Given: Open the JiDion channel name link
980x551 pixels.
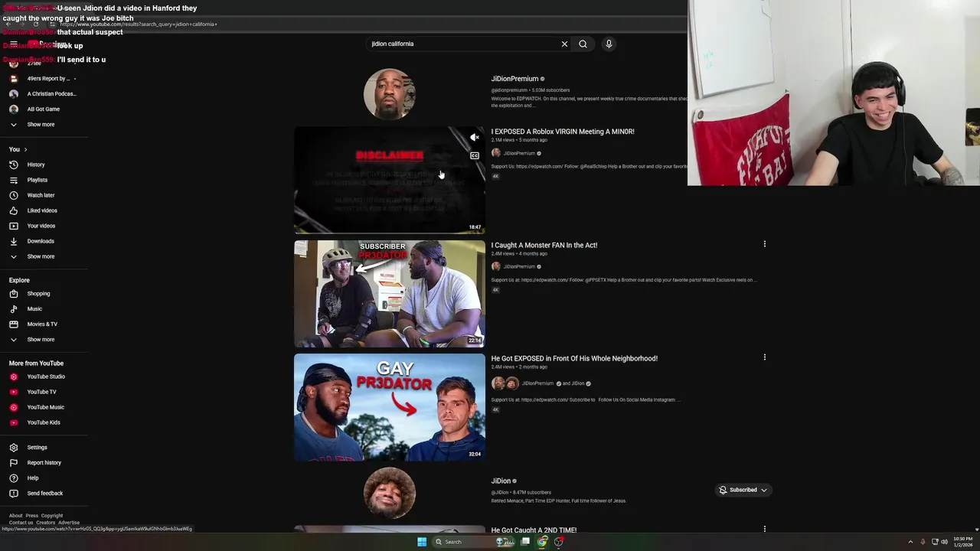Looking at the screenshot, I should [501, 481].
